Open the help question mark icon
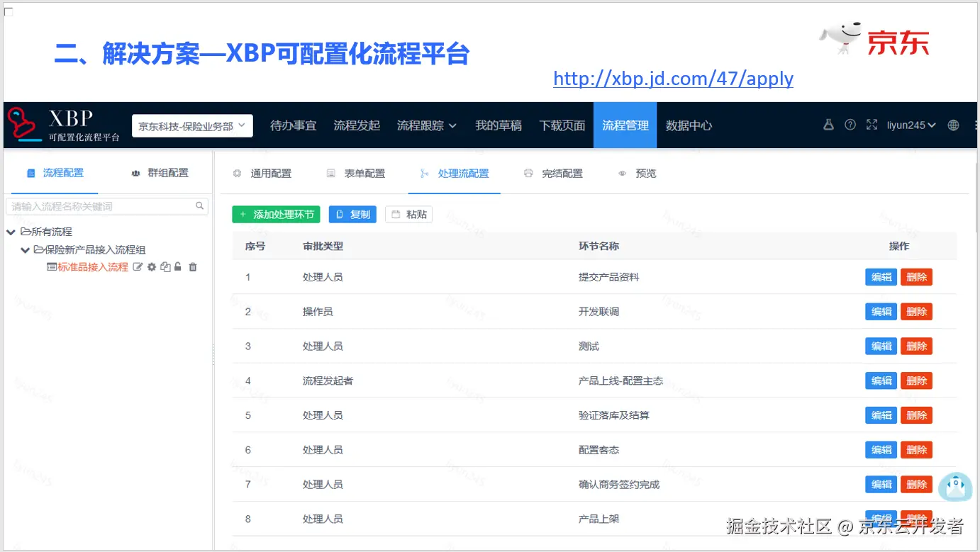 (850, 125)
